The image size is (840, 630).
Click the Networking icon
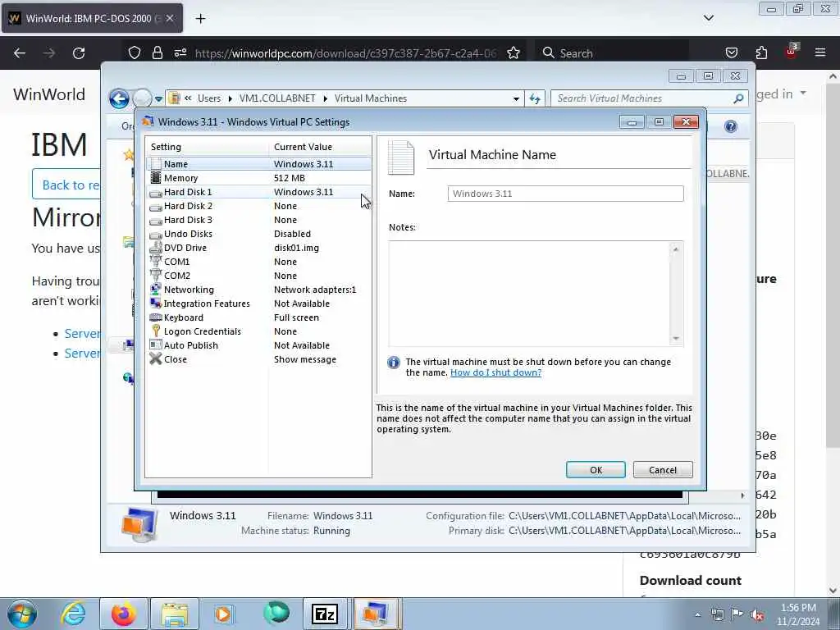pyautogui.click(x=155, y=290)
